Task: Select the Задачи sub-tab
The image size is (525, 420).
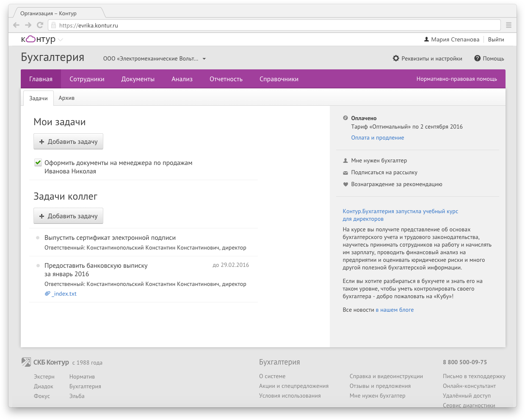Action: (39, 98)
